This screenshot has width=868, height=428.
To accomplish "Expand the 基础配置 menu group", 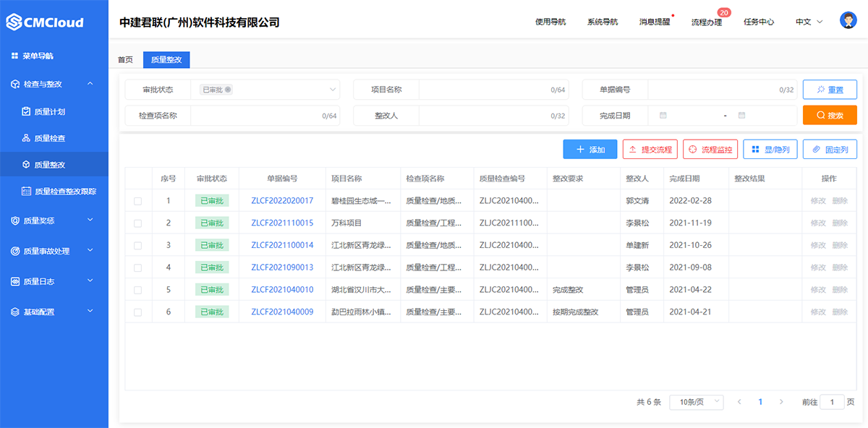I will [90, 312].
